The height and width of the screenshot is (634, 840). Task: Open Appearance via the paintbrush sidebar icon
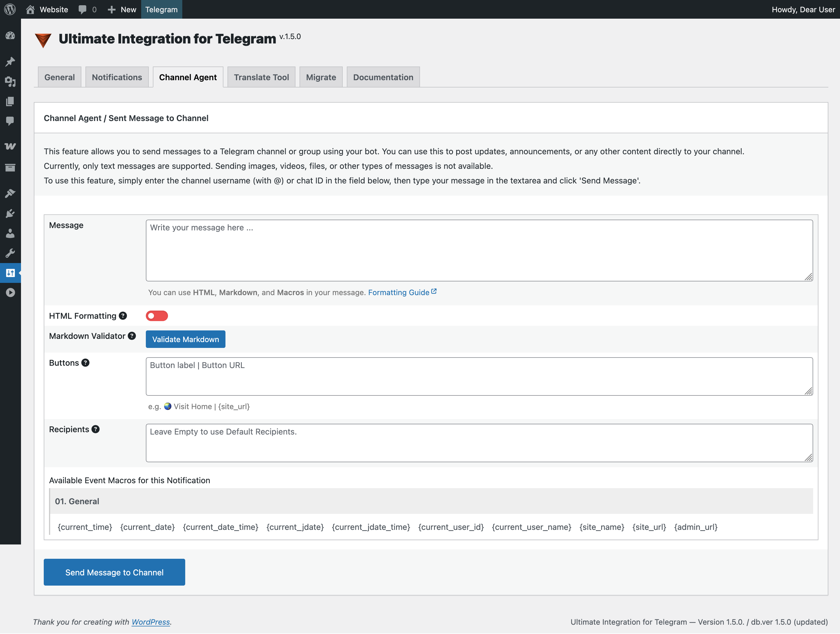10,193
